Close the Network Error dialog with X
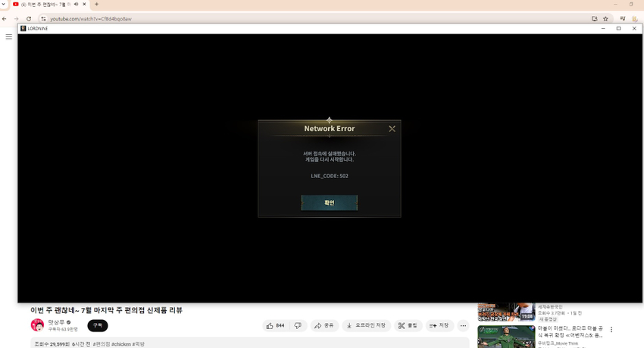 392,129
